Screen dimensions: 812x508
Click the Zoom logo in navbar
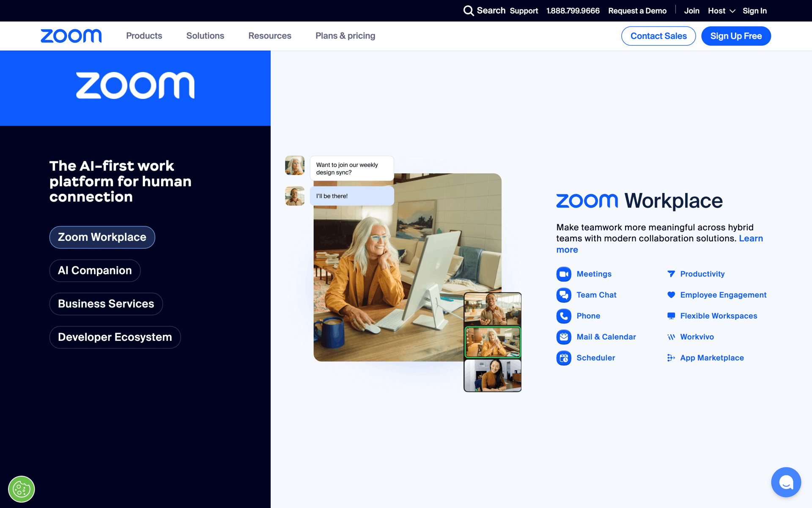click(x=71, y=36)
